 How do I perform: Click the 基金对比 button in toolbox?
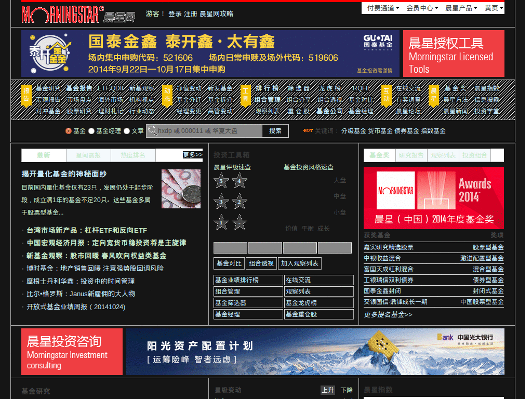pyautogui.click(x=229, y=263)
